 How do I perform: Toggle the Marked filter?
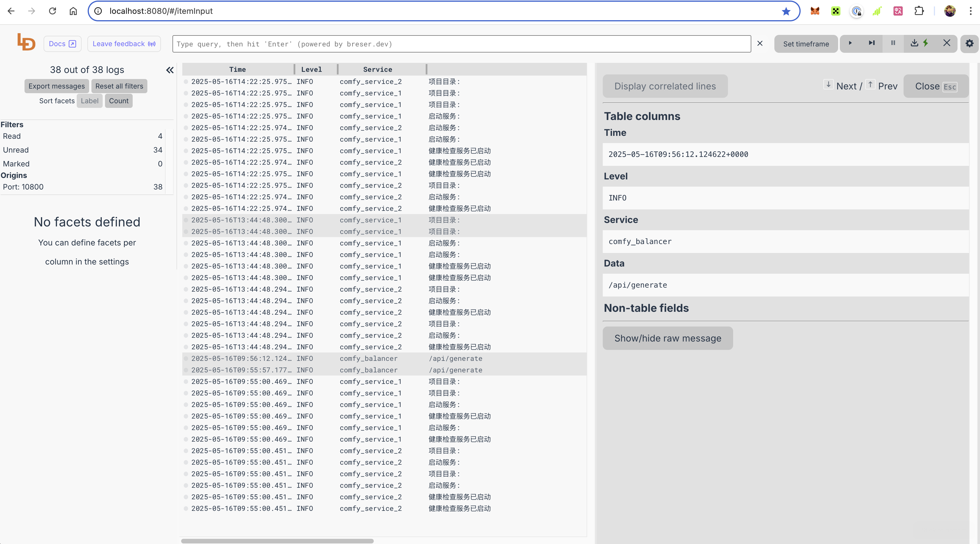pos(82,164)
